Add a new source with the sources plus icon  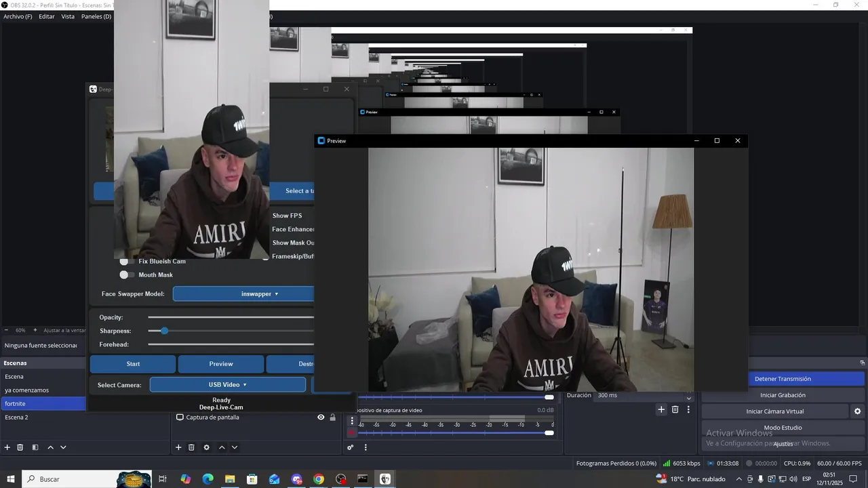pyautogui.click(x=178, y=447)
